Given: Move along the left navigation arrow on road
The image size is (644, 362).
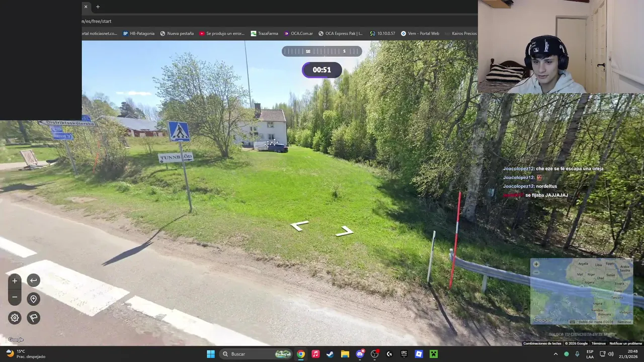Looking at the screenshot, I should point(300,226).
